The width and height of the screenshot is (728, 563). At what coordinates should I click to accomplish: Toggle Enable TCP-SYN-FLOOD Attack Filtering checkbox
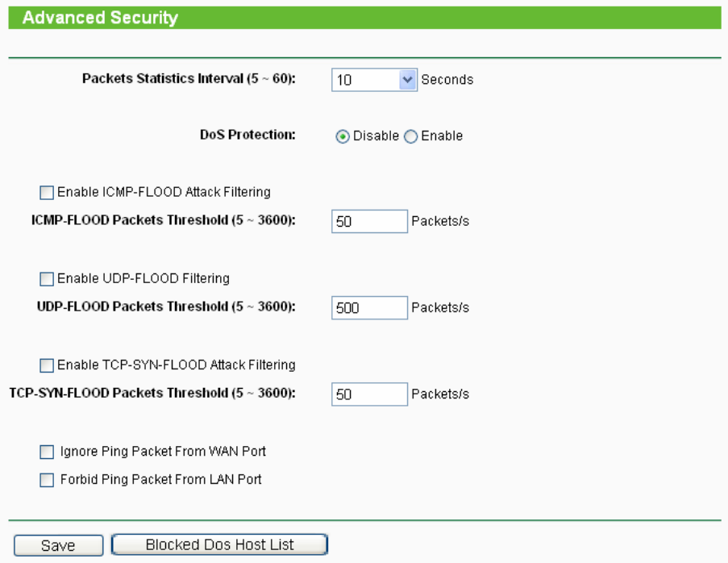click(47, 365)
